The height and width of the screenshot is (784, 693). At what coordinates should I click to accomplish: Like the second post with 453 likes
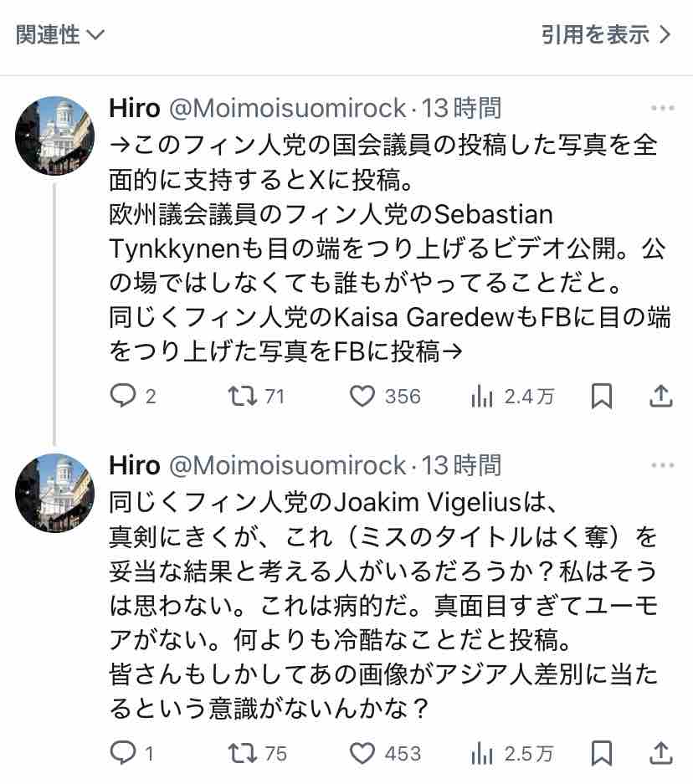[362, 753]
